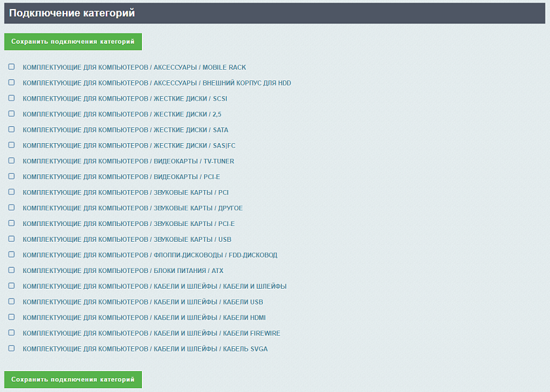550x392 pixels.
Task: Check the КАБЕЛИ USB cables checkbox
Action: point(11,302)
